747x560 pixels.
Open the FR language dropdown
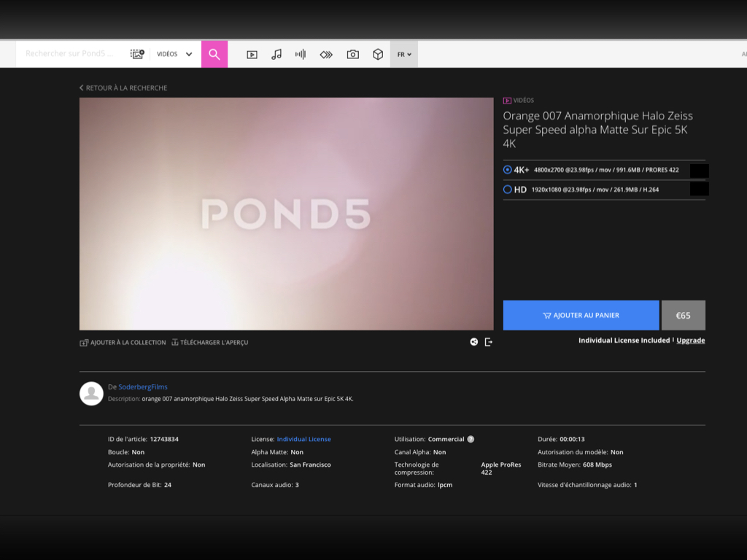click(x=404, y=54)
